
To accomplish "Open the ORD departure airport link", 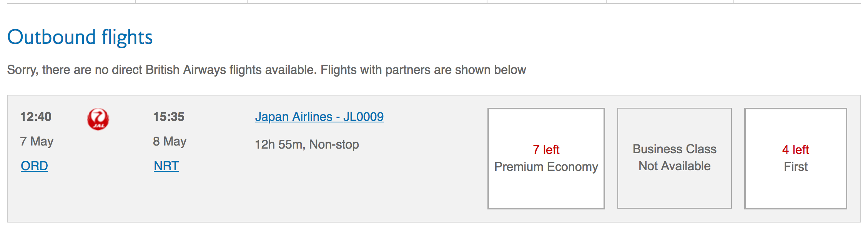I will point(34,166).
